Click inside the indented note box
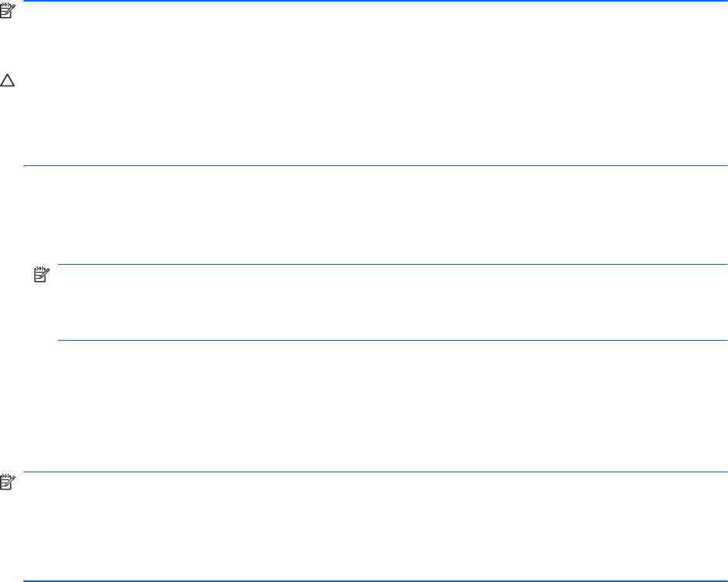 click(392, 302)
